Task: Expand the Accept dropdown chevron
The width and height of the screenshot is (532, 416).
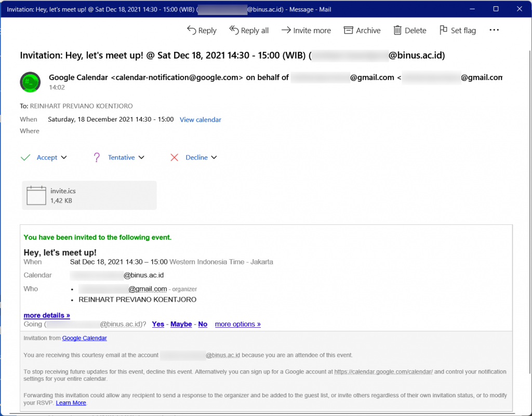Action: click(x=64, y=157)
